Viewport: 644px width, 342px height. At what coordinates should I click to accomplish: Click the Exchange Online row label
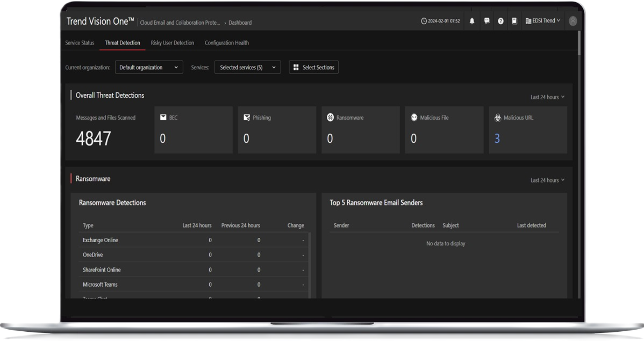[100, 240]
